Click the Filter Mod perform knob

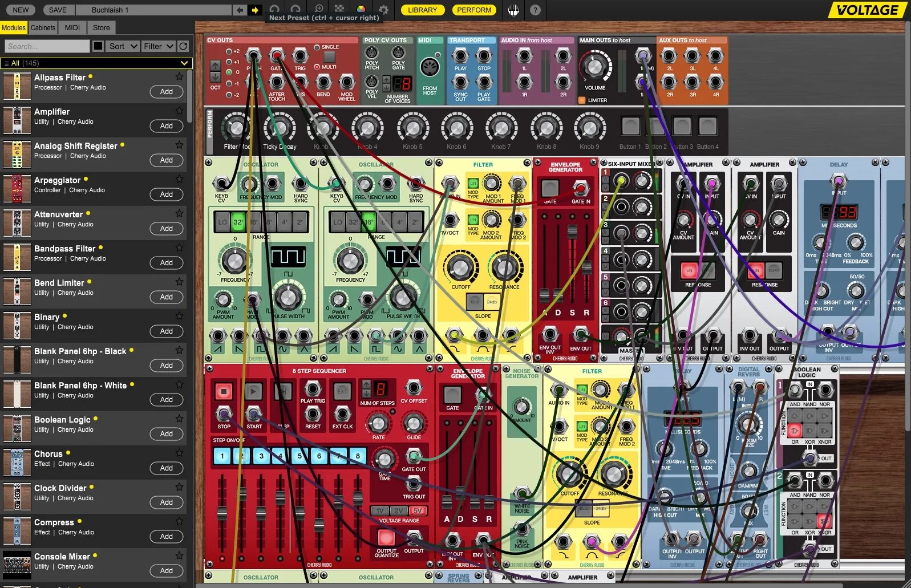(236, 127)
